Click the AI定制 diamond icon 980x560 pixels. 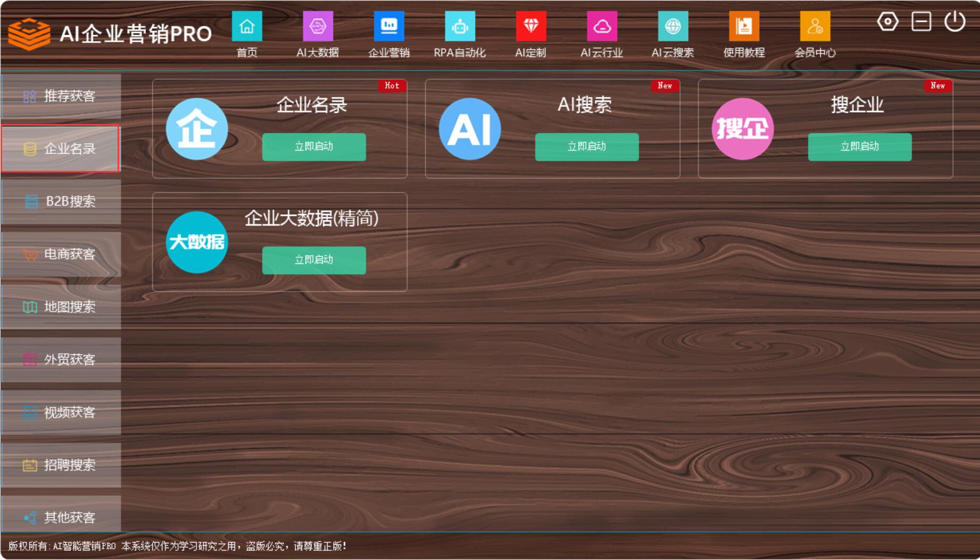coord(531,27)
